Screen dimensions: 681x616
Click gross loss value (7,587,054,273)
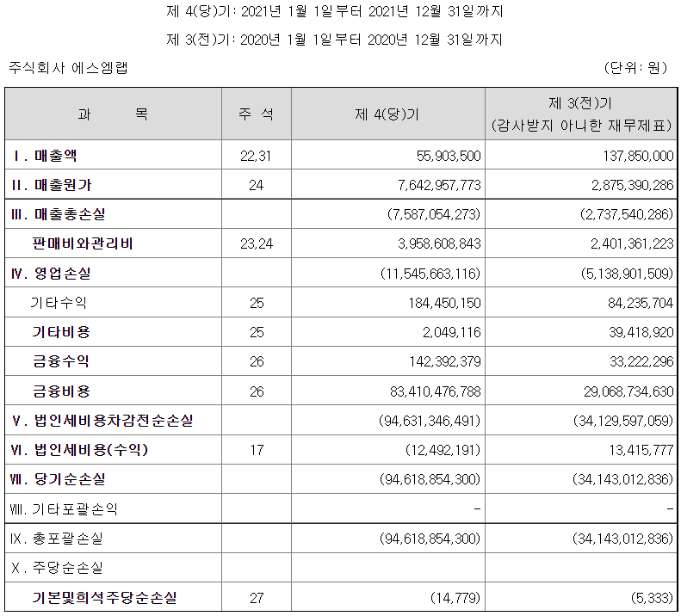click(434, 214)
